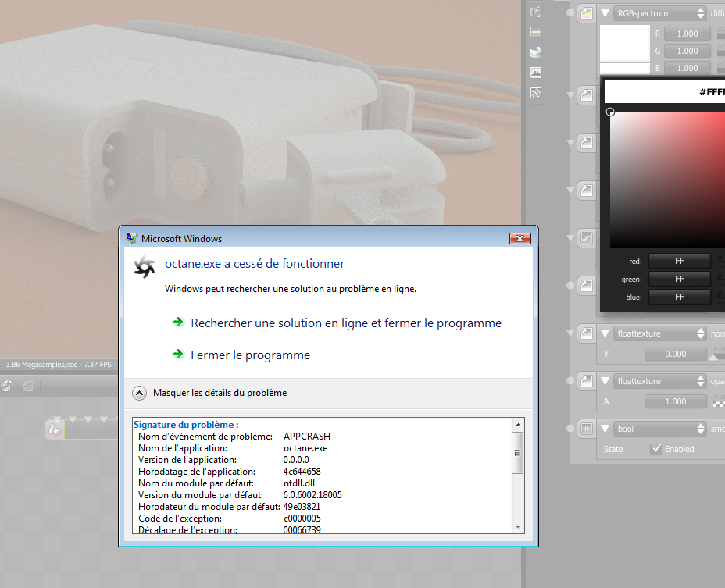Open floattexture dropdown for the normal row
Viewport: 725px width, 588px height.
[x=660, y=333]
